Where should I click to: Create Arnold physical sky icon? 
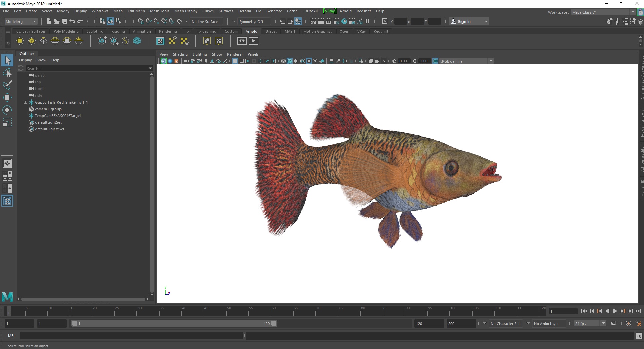tap(79, 41)
